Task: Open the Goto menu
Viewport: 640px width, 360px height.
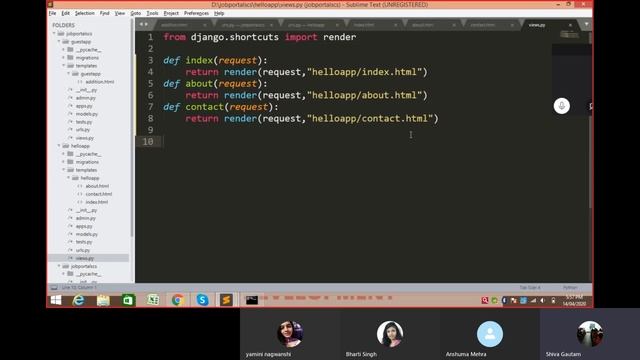Action: (136, 13)
